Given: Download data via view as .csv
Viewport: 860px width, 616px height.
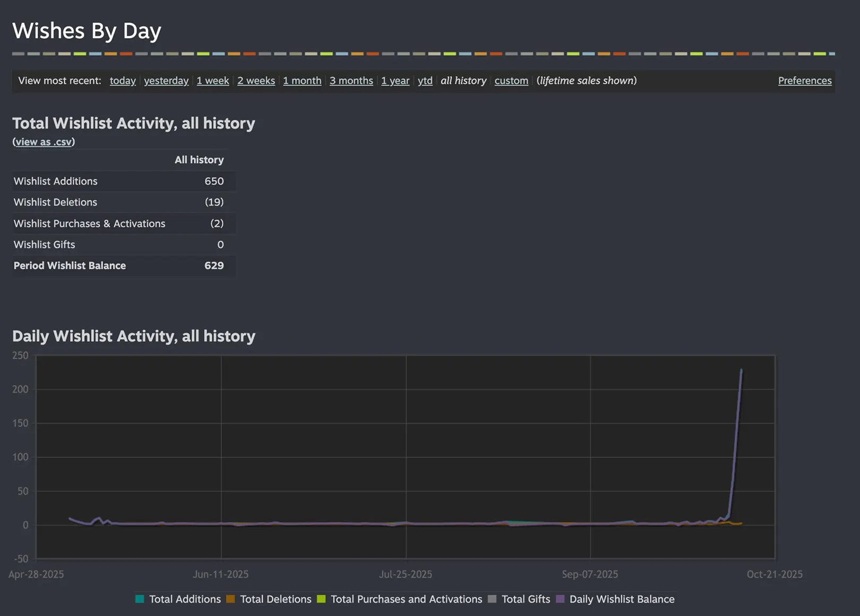Looking at the screenshot, I should [x=44, y=142].
